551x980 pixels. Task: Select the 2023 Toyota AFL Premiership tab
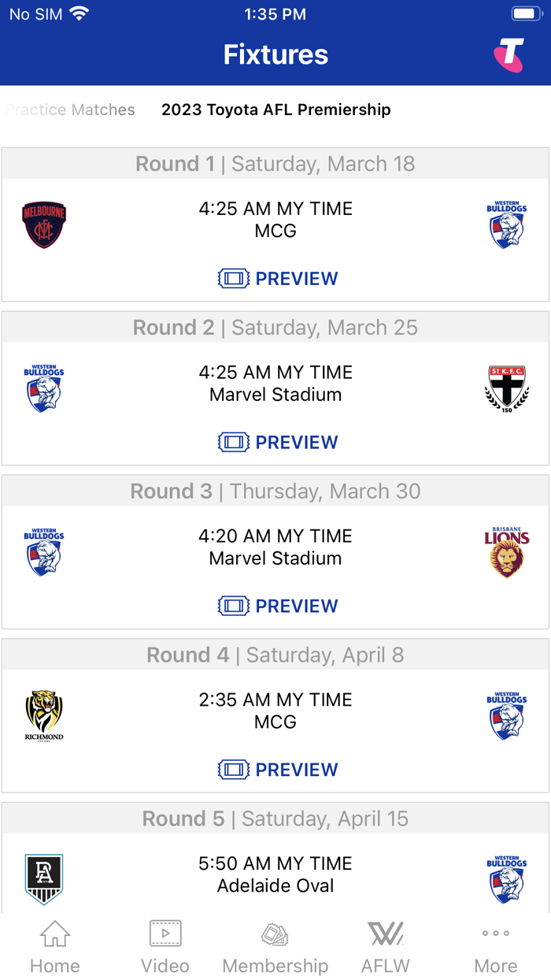[275, 110]
